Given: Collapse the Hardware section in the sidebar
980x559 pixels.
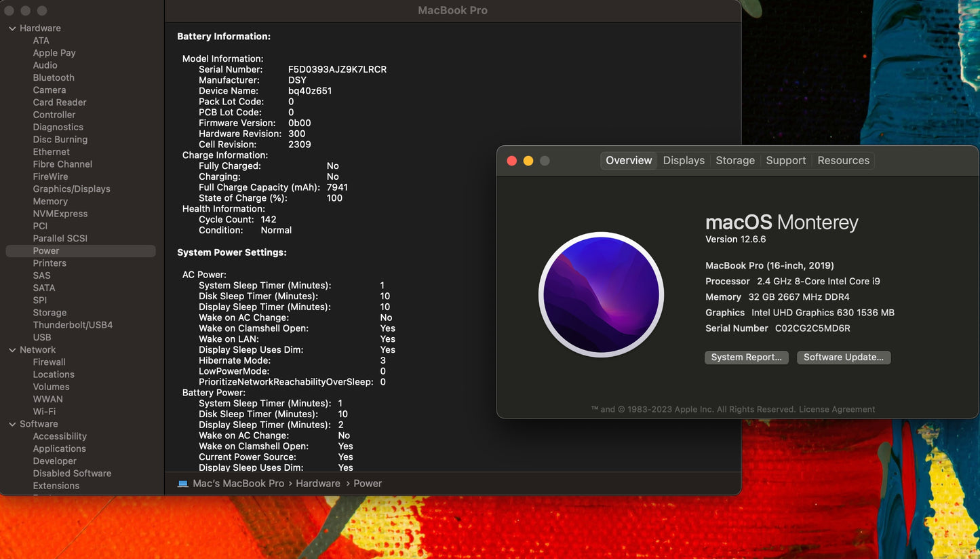Looking at the screenshot, I should point(12,28).
